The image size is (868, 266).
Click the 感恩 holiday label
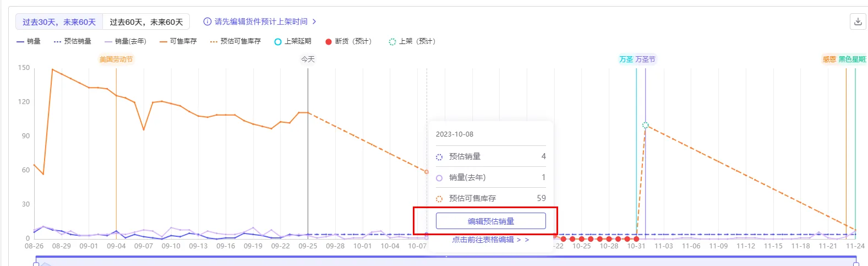(x=829, y=59)
